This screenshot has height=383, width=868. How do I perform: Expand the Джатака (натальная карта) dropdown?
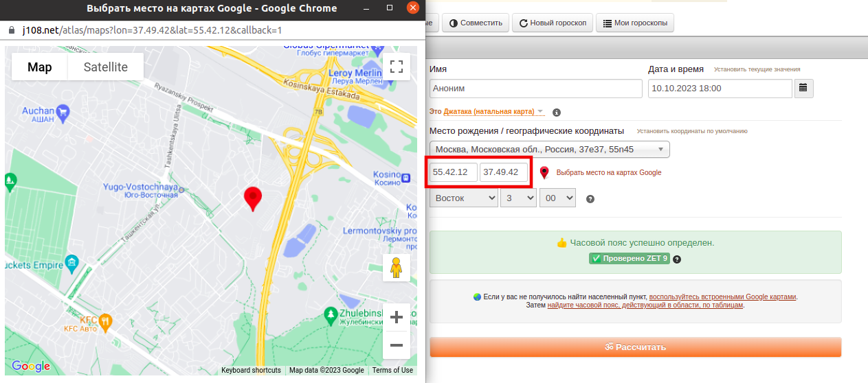click(493, 111)
